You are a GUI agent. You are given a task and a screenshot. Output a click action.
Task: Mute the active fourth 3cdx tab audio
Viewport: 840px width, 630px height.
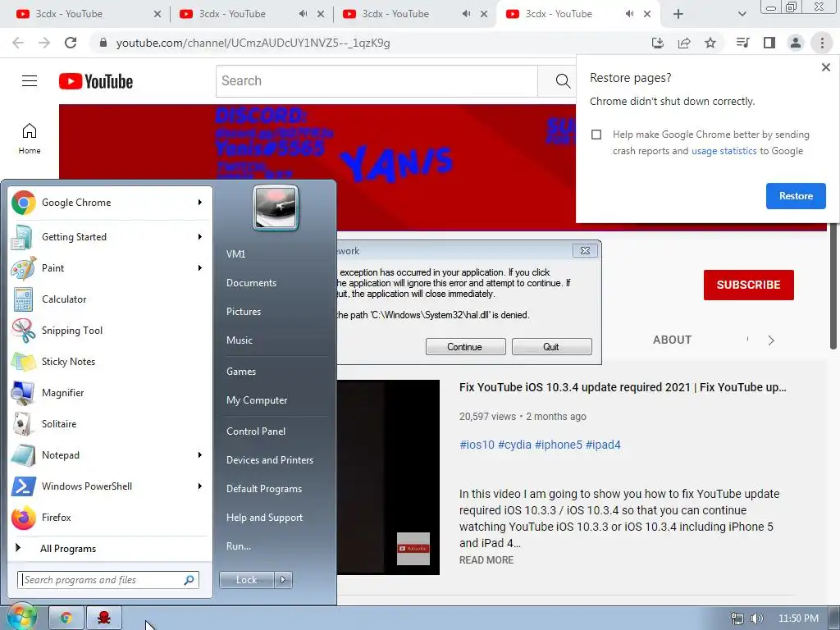tap(630, 14)
